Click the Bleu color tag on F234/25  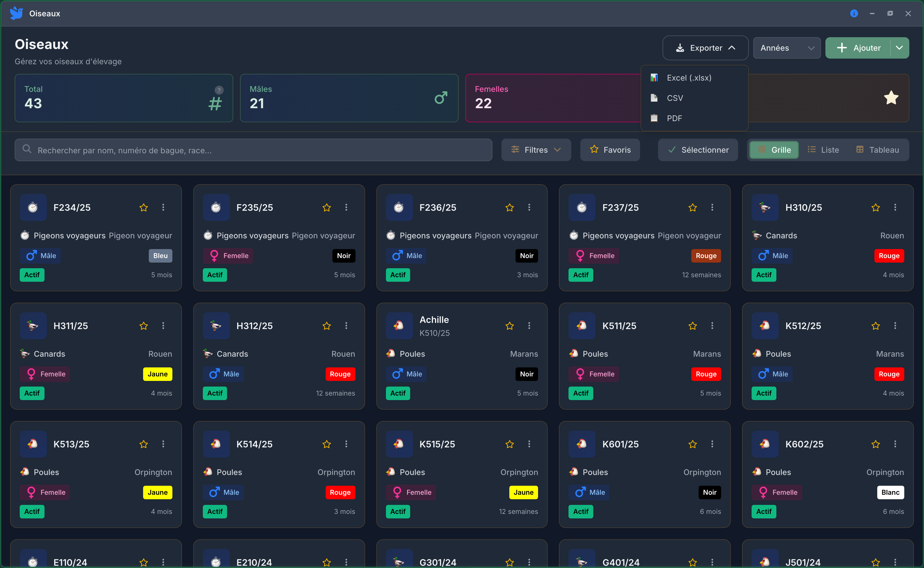(160, 256)
